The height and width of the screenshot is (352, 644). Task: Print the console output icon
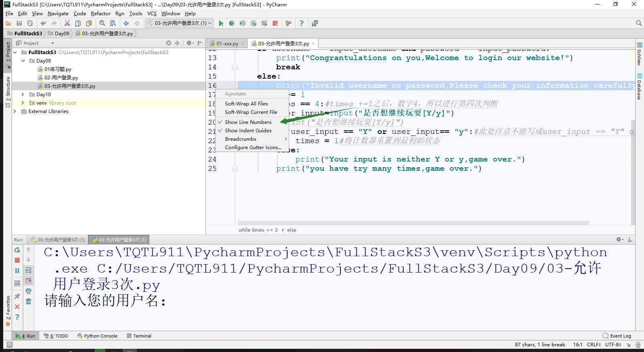(x=28, y=291)
